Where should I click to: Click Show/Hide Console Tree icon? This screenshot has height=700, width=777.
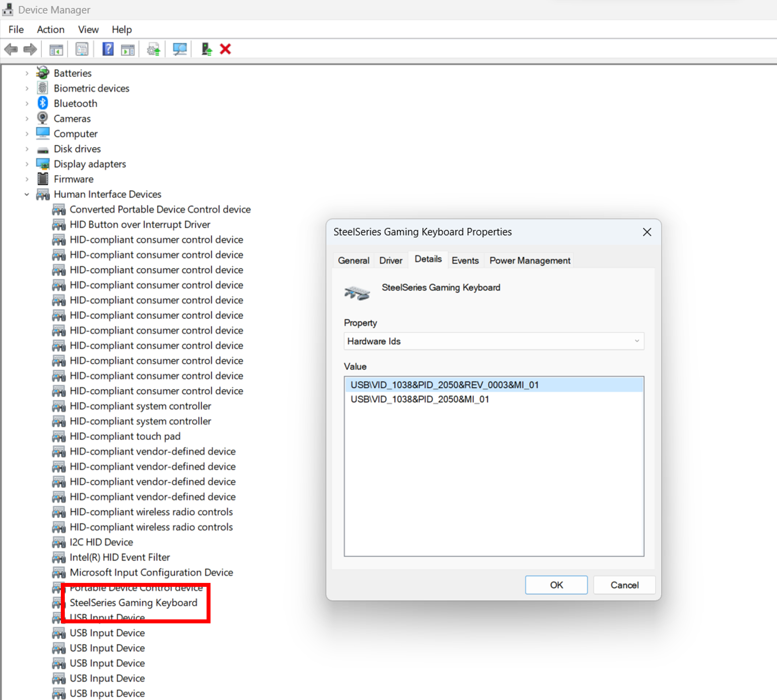pos(56,49)
